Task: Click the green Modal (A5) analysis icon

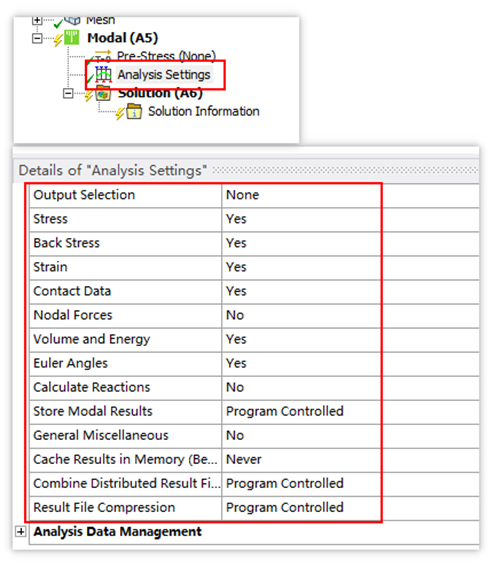Action: [71, 38]
